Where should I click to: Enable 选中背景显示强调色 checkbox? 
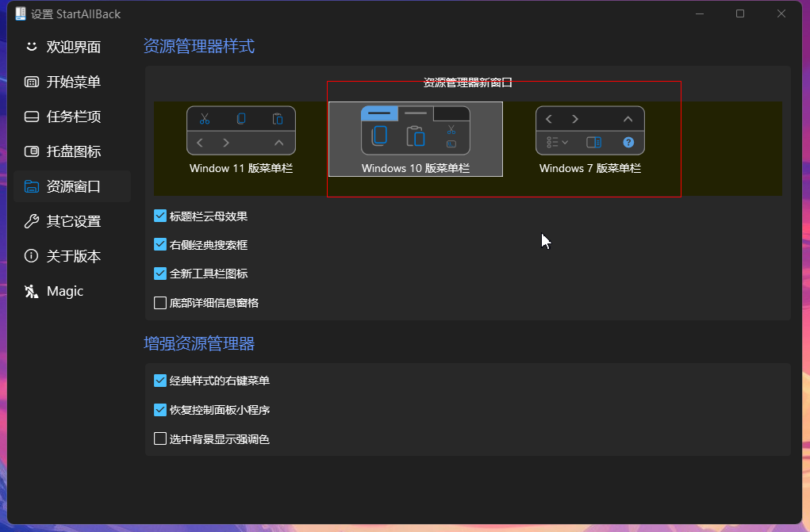[x=160, y=439]
